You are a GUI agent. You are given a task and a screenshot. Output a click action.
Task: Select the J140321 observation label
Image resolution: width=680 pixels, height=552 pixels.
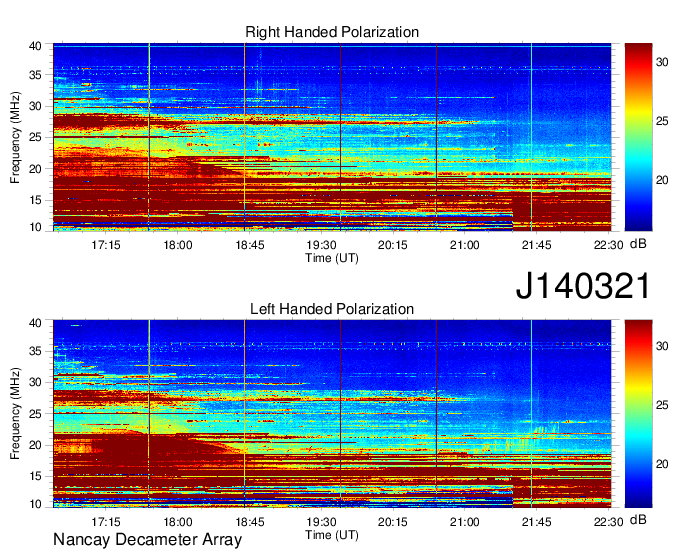(x=583, y=286)
